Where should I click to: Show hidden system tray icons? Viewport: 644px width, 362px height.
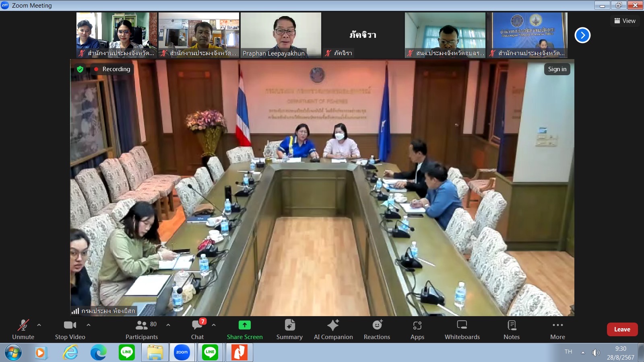tap(583, 353)
